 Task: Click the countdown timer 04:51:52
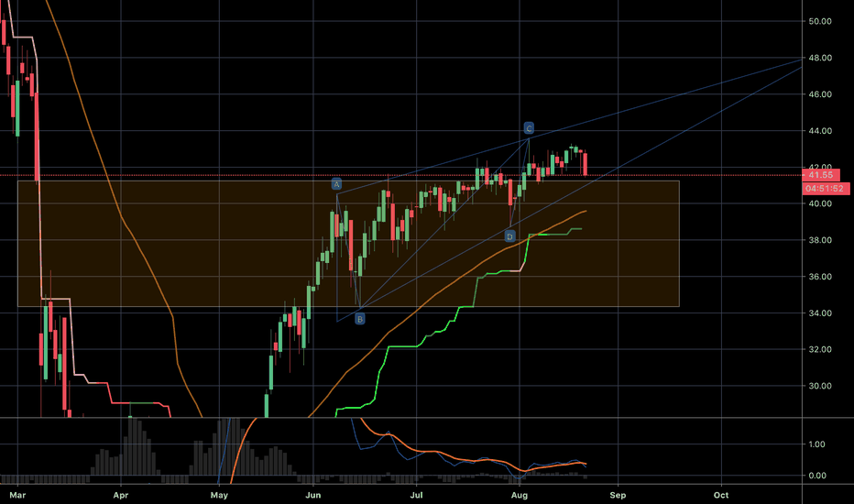pyautogui.click(x=826, y=189)
